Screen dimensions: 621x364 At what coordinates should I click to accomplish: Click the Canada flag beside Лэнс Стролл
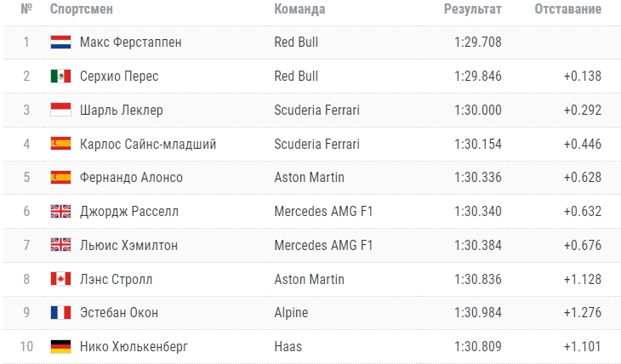(x=60, y=279)
